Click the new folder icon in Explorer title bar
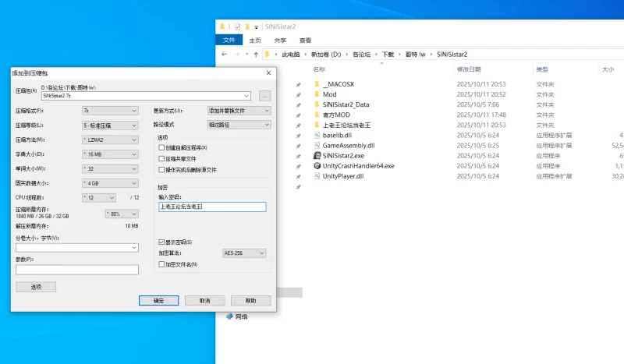Viewport: 624px width, 364px height. pyautogui.click(x=247, y=27)
